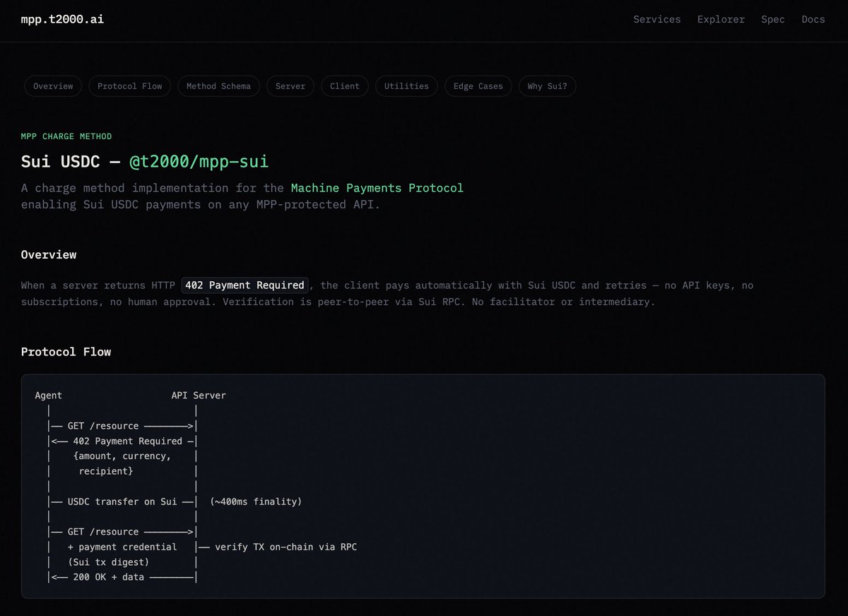Screen dimensions: 848x616
Task: Follow the Machine Payments Protocol link
Action: point(377,188)
